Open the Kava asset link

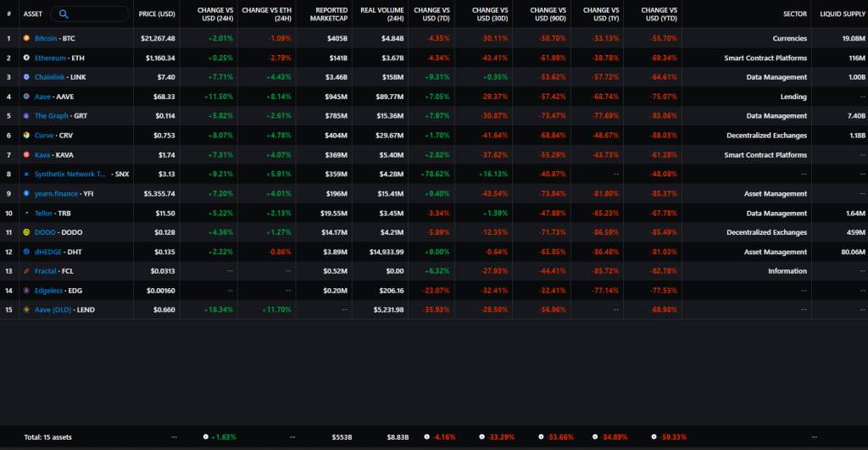[42, 155]
